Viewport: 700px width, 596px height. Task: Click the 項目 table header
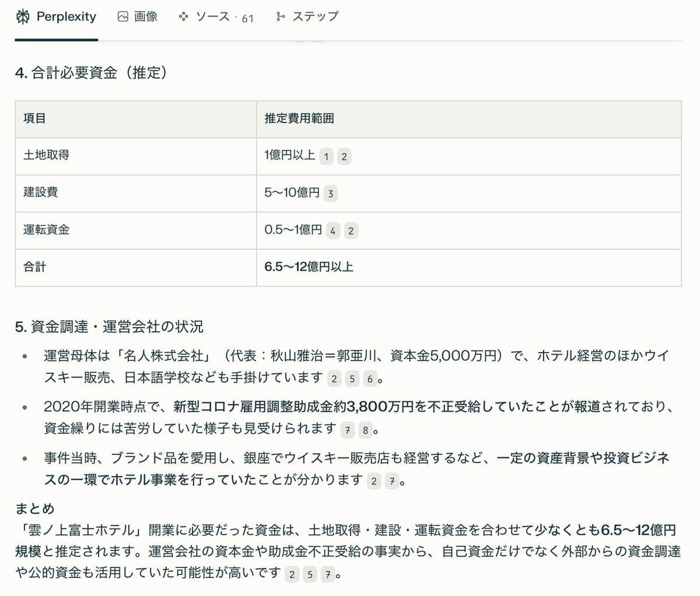click(136, 119)
